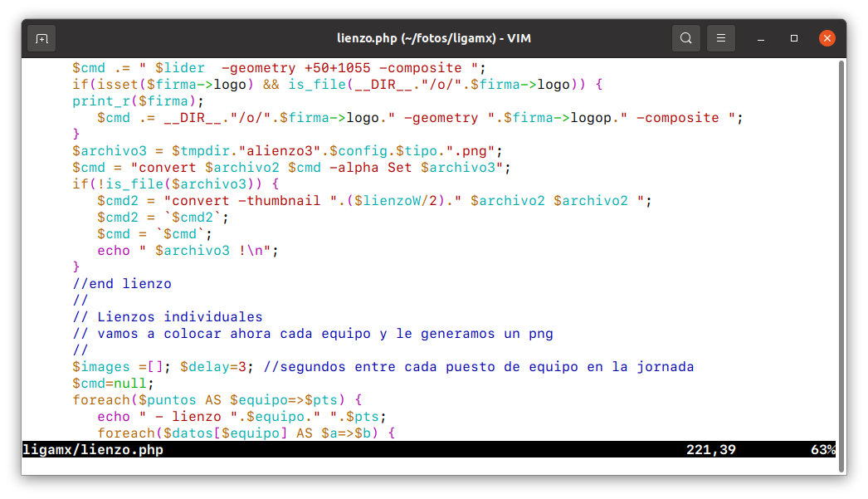This screenshot has width=868, height=499.
Task: Click the '$archivo3 = $tmpdir' assignment line
Action: tap(287, 151)
